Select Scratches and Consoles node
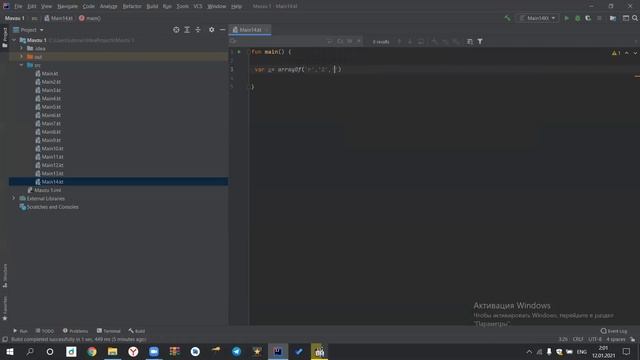This screenshot has height=360, width=640. coord(52,207)
